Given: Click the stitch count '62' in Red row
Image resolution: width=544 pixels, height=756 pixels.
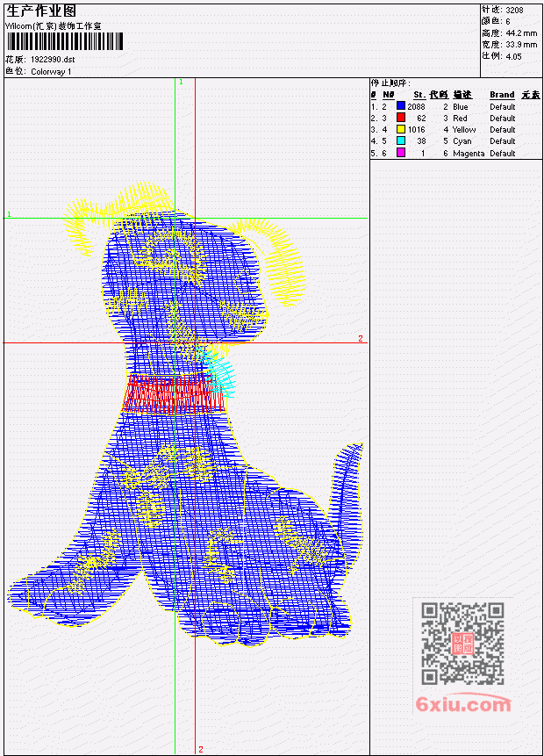Looking at the screenshot, I should [422, 119].
